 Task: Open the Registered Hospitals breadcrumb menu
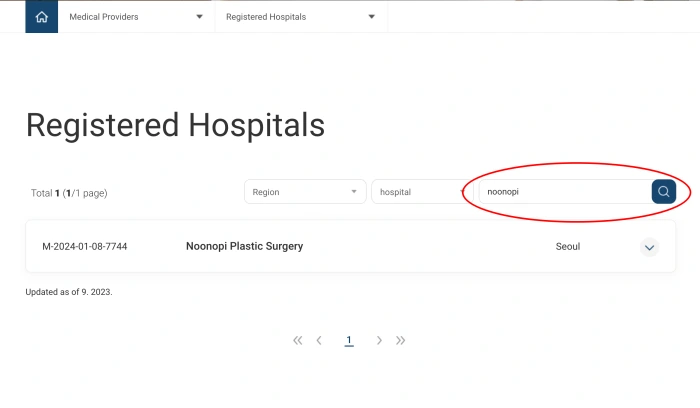coord(300,17)
